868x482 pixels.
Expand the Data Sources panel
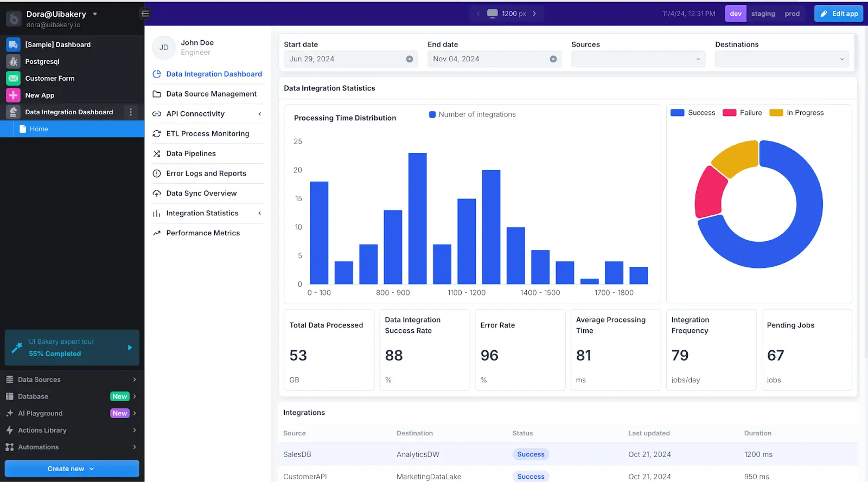click(x=135, y=380)
